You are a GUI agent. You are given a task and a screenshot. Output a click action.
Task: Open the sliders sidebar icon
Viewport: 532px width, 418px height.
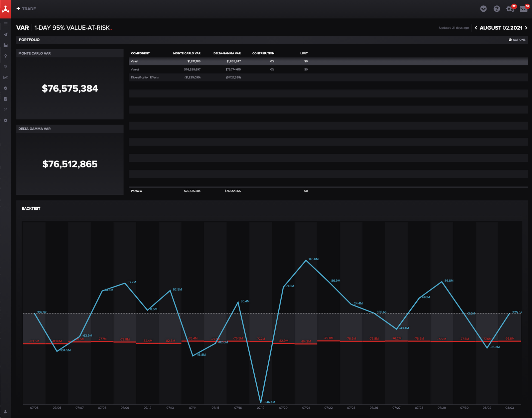pyautogui.click(x=5, y=67)
